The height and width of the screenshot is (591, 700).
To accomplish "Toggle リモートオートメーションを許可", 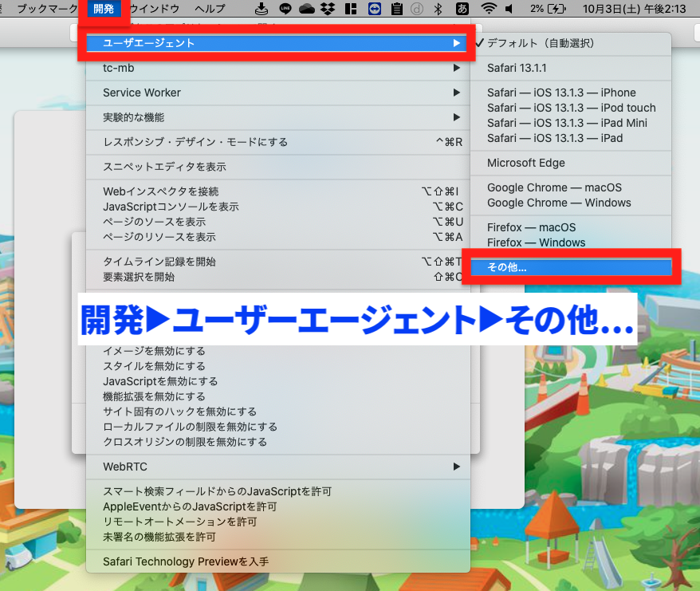I will point(277,522).
